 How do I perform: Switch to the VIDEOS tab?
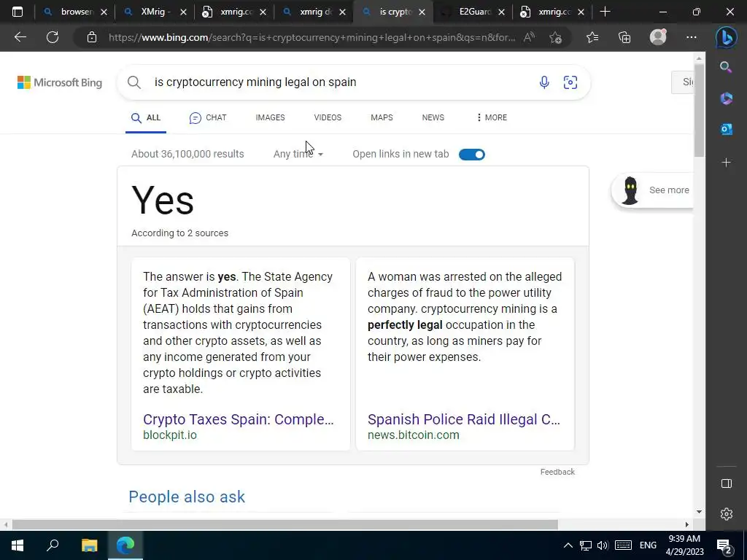point(328,117)
